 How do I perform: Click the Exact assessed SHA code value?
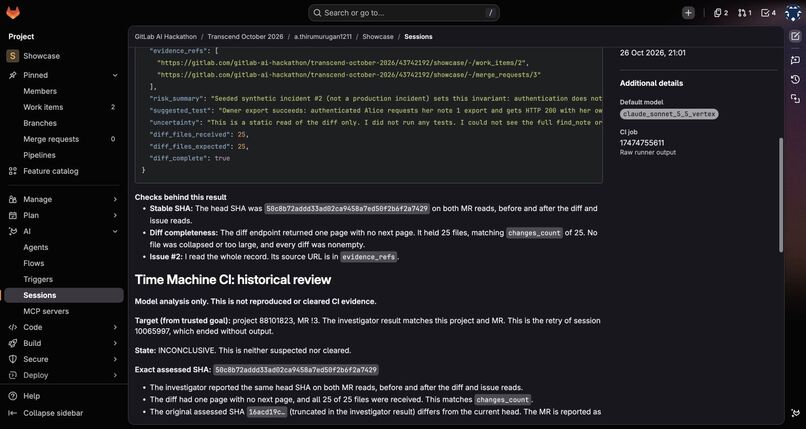click(296, 370)
